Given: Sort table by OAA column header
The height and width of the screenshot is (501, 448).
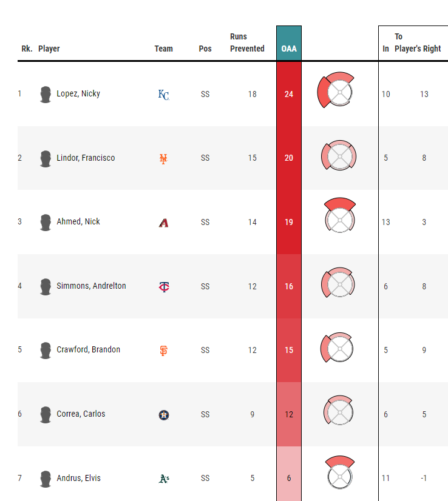Looking at the screenshot, I should [289, 49].
